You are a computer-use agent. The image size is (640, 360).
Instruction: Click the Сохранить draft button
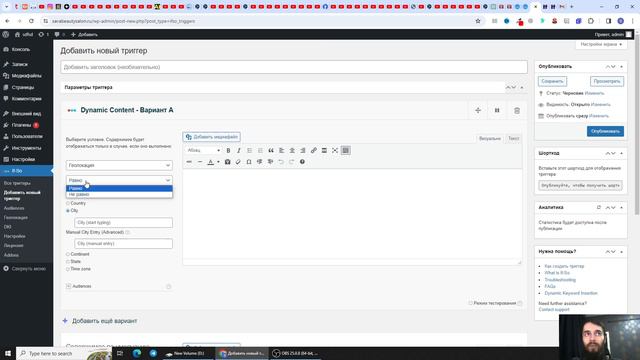(x=552, y=82)
